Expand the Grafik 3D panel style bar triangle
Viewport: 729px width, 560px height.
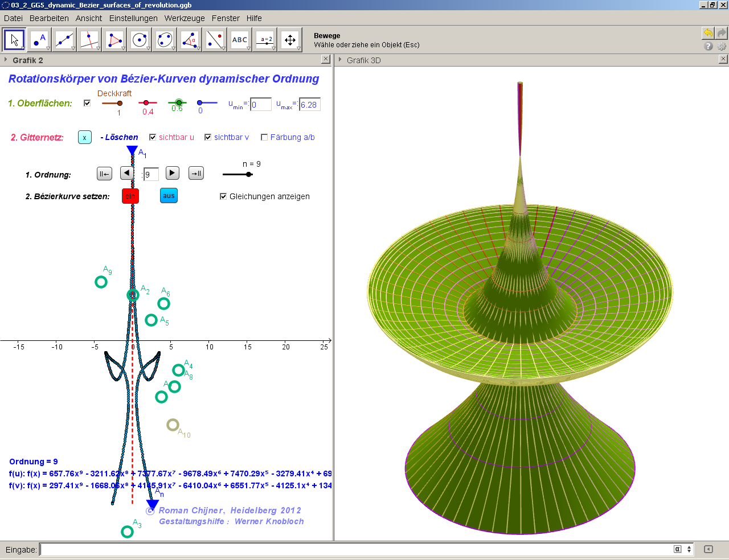[x=340, y=60]
